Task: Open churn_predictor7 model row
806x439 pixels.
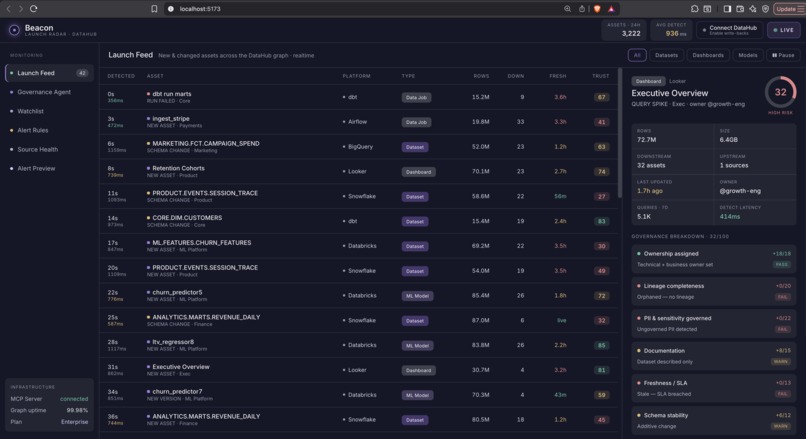Action: click(358, 395)
